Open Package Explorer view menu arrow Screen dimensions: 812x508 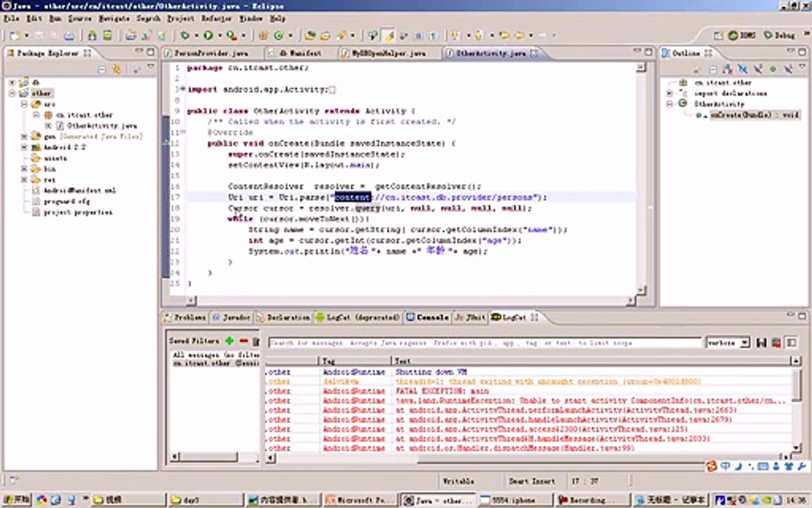coord(151,68)
